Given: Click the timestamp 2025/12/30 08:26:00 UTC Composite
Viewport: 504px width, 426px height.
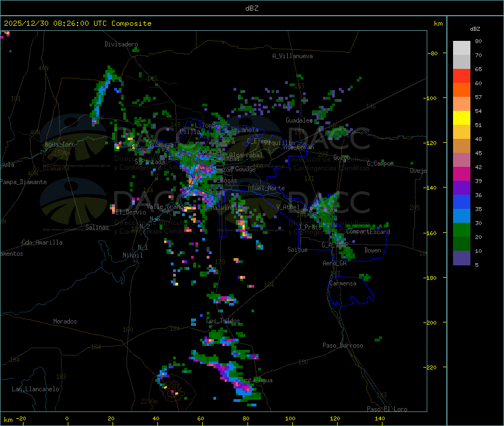Looking at the screenshot, I should (x=77, y=24).
